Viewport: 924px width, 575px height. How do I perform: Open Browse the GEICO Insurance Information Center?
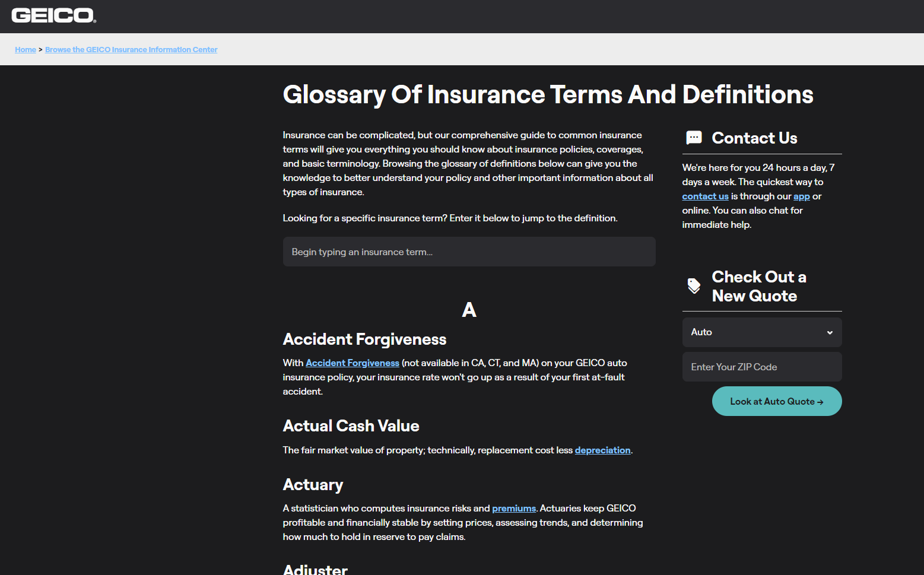(131, 50)
